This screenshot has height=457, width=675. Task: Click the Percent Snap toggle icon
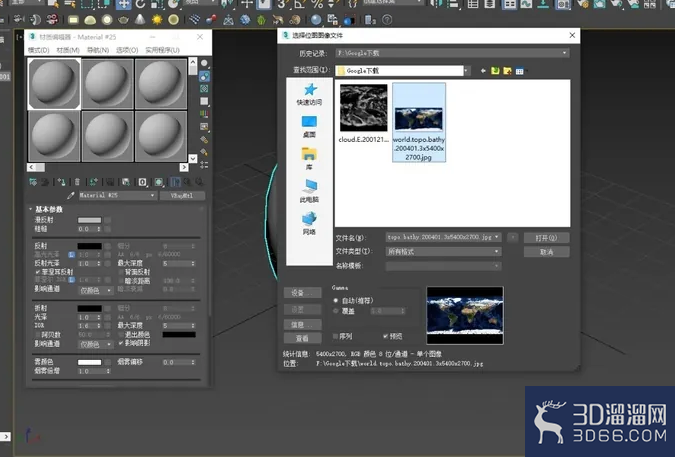(317, 4)
